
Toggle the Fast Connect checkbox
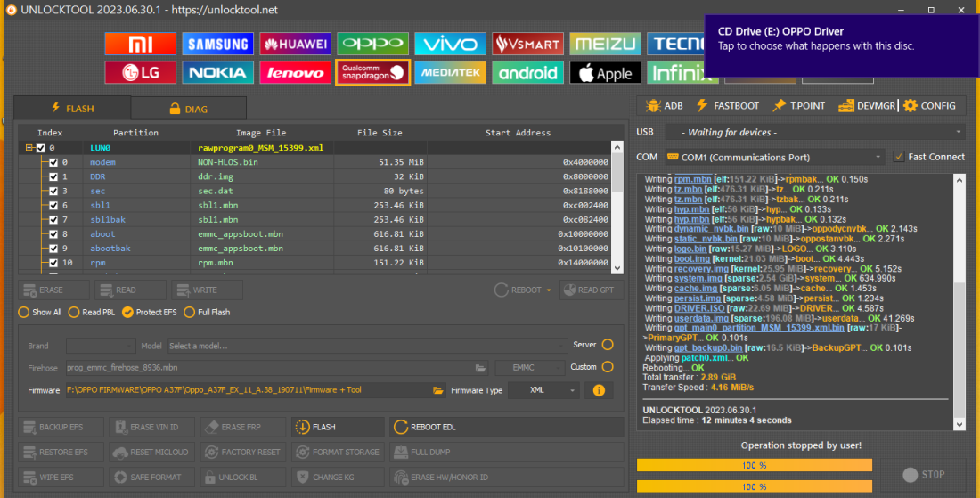click(898, 157)
